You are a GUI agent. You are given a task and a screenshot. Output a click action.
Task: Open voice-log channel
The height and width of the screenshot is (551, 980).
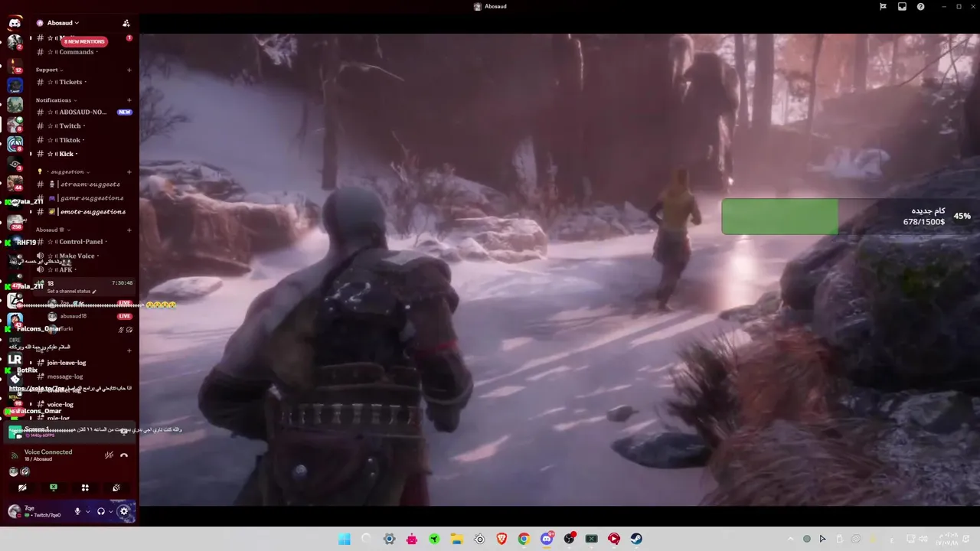point(83,404)
